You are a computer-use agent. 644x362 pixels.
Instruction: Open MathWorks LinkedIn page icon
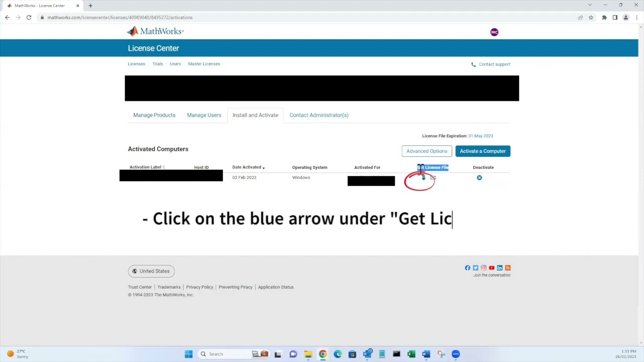point(500,268)
